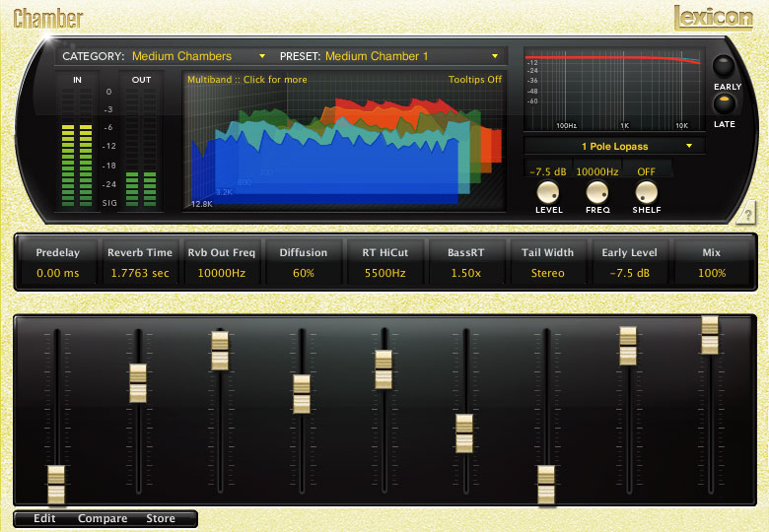Open the CATEGORY dropdown arrow
Screen dimensions: 769x532
click(x=262, y=56)
